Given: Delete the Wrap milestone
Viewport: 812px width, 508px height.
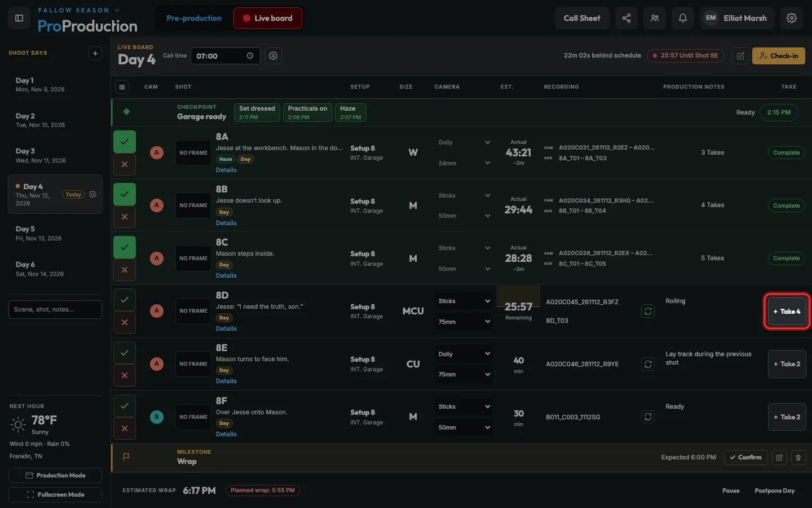Looking at the screenshot, I should pyautogui.click(x=798, y=458).
